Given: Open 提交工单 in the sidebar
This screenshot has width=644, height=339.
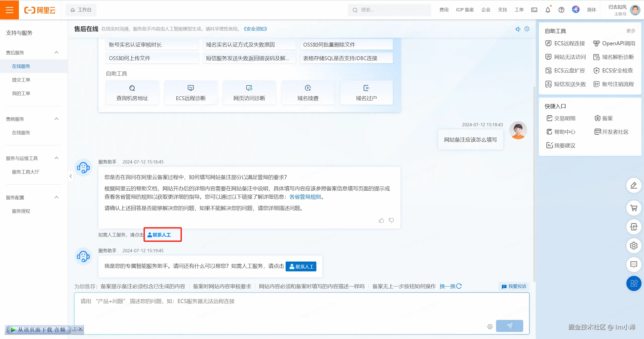Looking at the screenshot, I should tap(21, 80).
